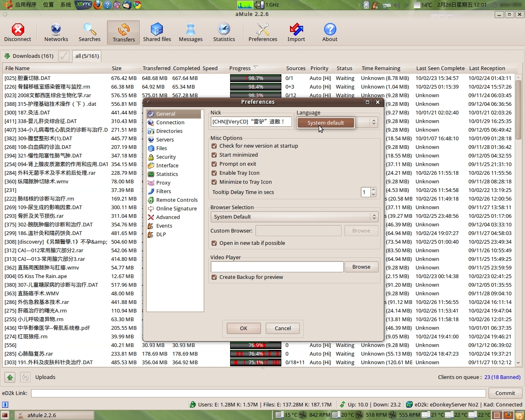The width and height of the screenshot is (525, 420).
Task: Open the About dialog
Action: 330,32
